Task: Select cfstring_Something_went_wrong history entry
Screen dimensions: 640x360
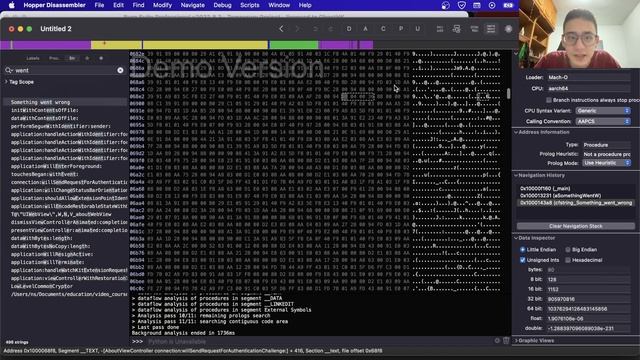Action: [576, 202]
